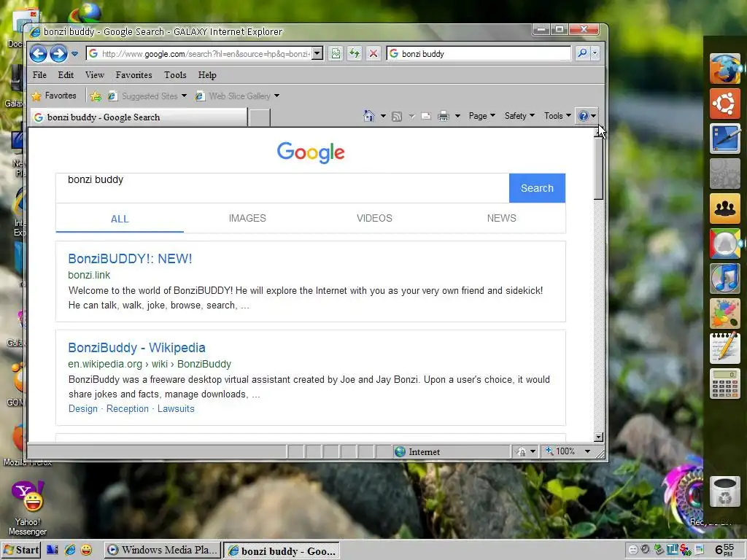Viewport: 747px width, 560px height.
Task: Open BonziBuddy - Wikipedia result link
Action: click(136, 348)
